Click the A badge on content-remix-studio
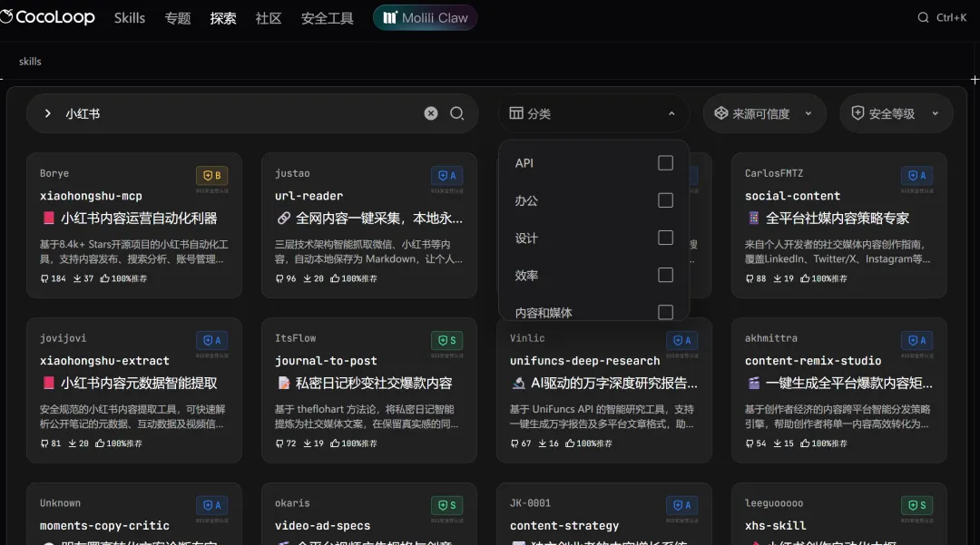980x545 pixels. (916, 340)
